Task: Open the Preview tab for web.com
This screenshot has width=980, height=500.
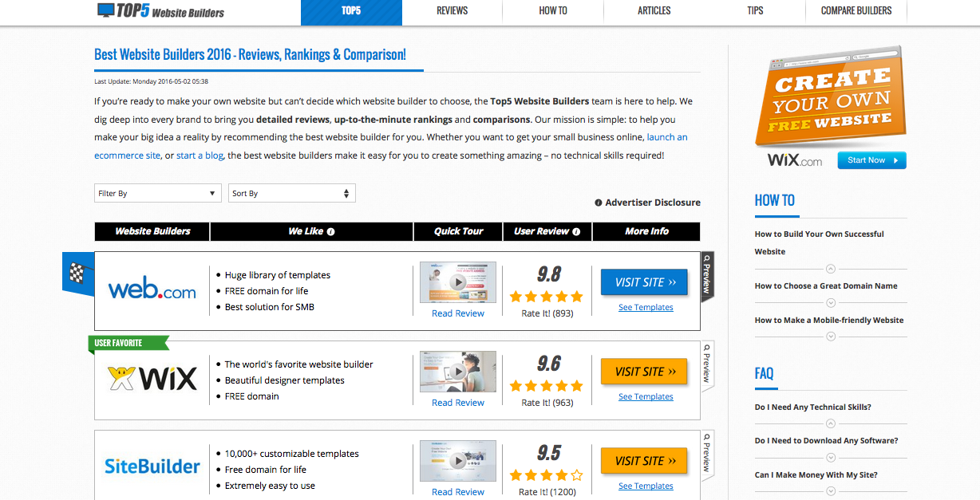Action: [x=707, y=275]
